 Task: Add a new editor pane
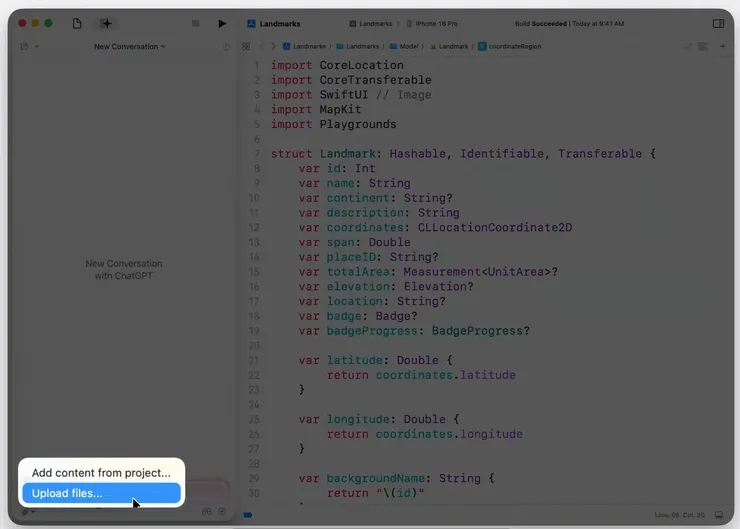[x=723, y=46]
